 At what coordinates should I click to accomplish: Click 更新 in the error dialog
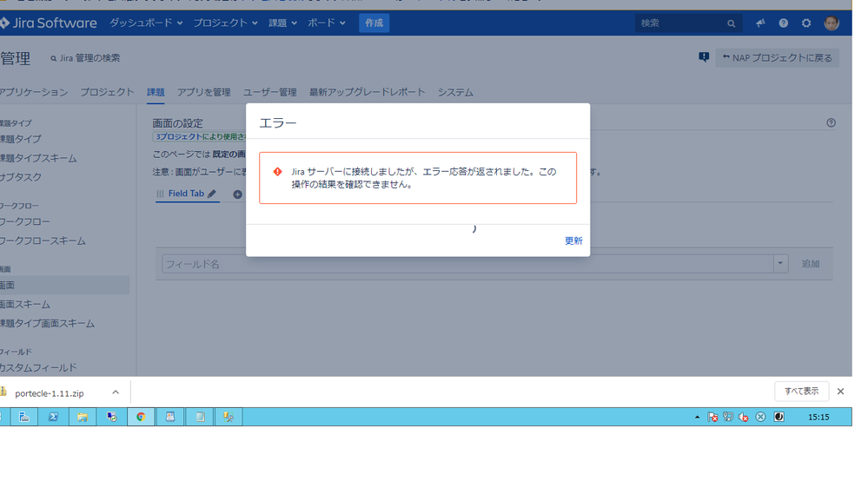point(573,241)
